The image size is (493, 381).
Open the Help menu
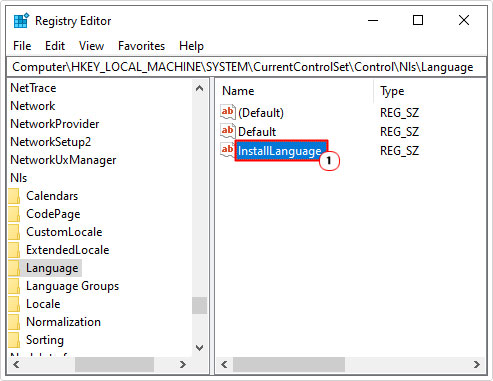[x=191, y=46]
